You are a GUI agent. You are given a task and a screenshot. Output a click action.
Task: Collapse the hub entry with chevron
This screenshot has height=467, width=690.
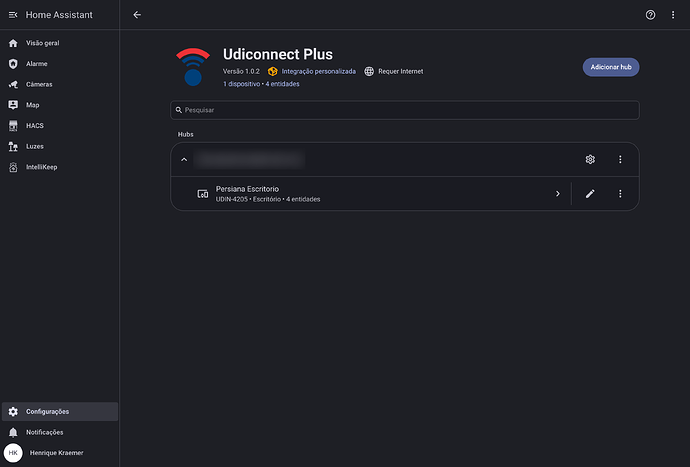pyautogui.click(x=184, y=159)
